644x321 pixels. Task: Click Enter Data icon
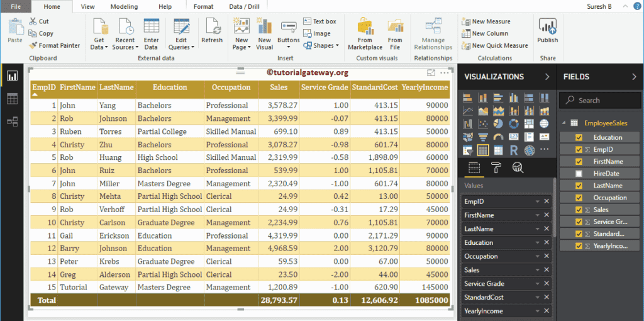click(x=151, y=34)
